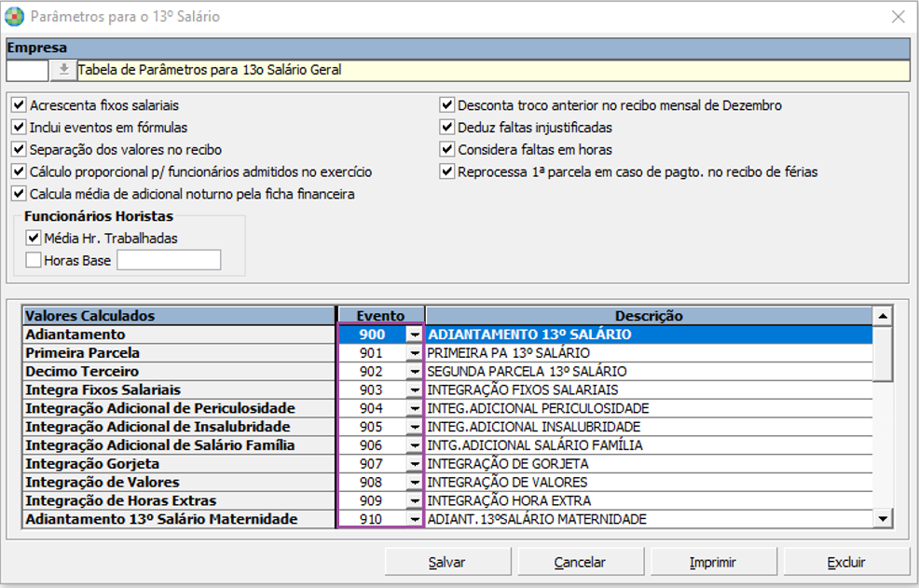Select ADIANTAMENTO 13º SALÁRIO description cell
This screenshot has height=588, width=919.
649,335
